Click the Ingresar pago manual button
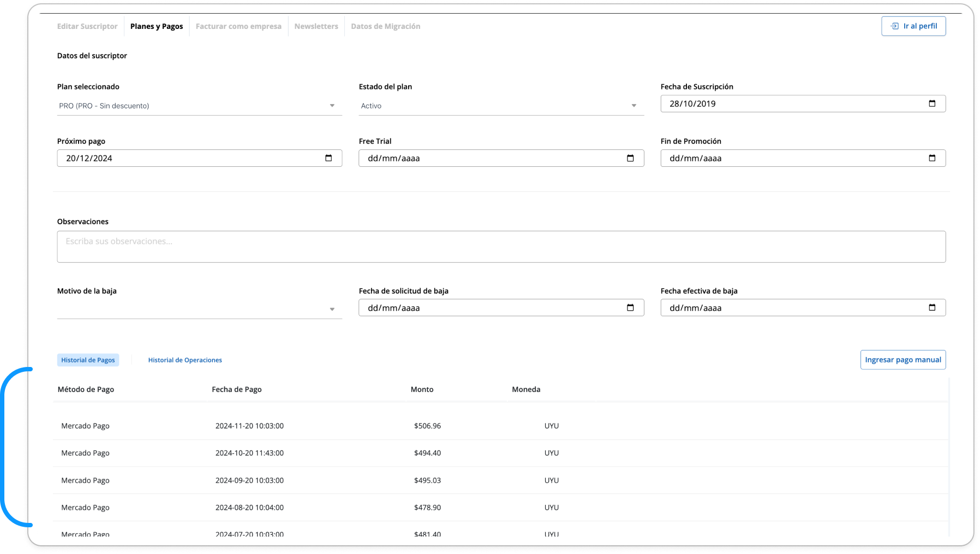Image resolution: width=980 pixels, height=554 pixels. 903,360
